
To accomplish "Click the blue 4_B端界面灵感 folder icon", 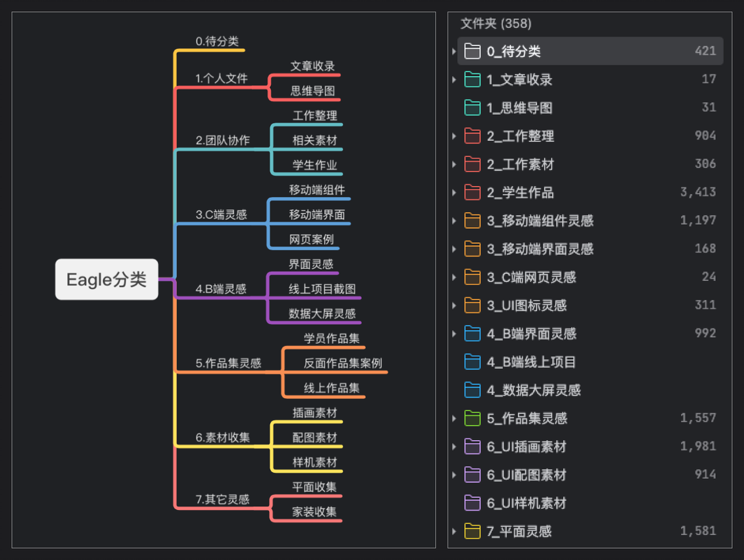I will point(472,333).
